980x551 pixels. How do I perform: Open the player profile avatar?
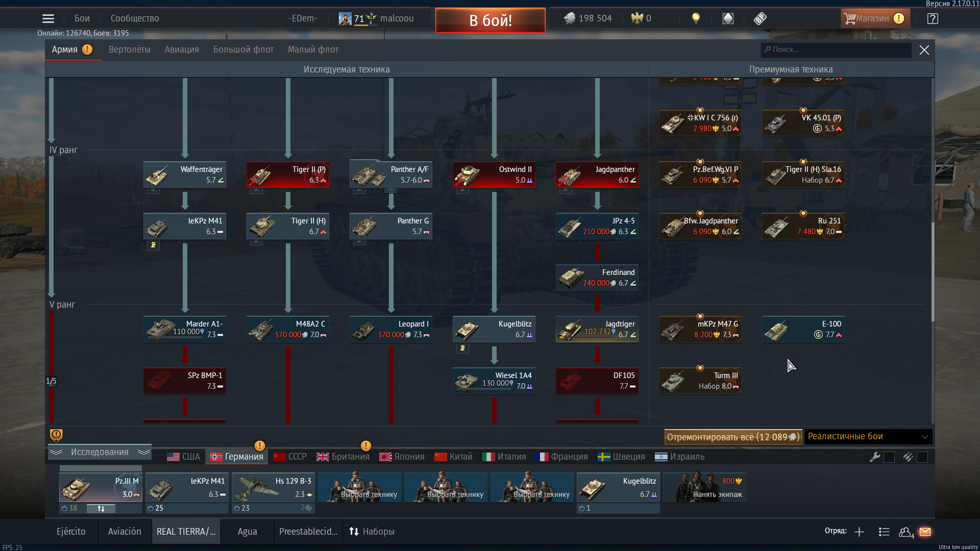coord(345,19)
